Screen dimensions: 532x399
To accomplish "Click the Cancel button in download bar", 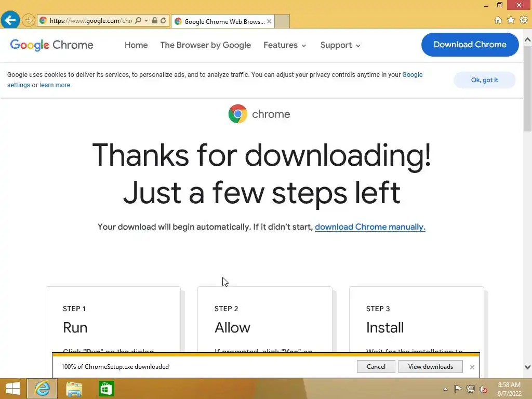I will (x=376, y=366).
